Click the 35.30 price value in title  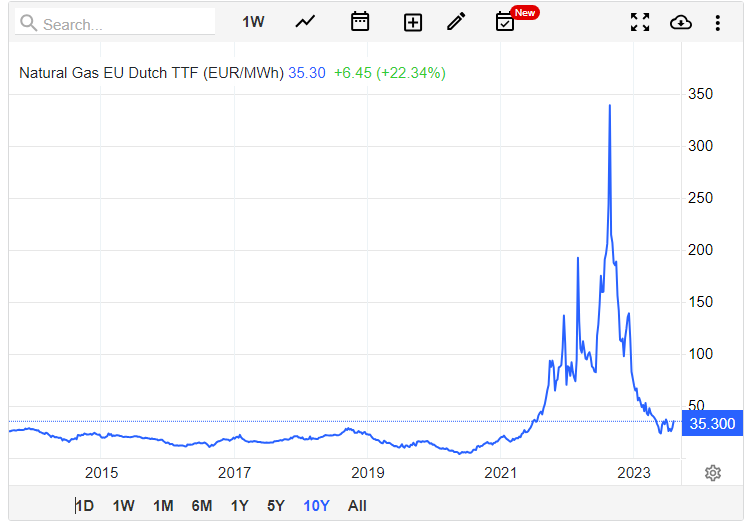pyautogui.click(x=307, y=73)
